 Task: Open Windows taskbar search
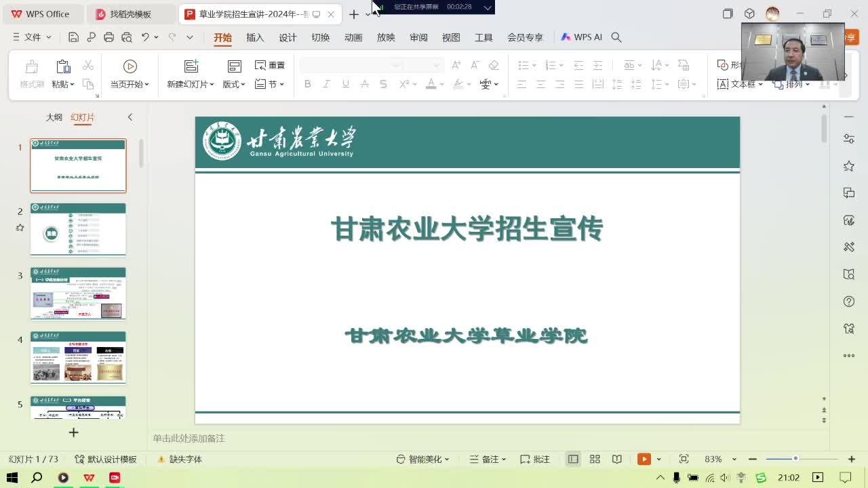tap(37, 478)
